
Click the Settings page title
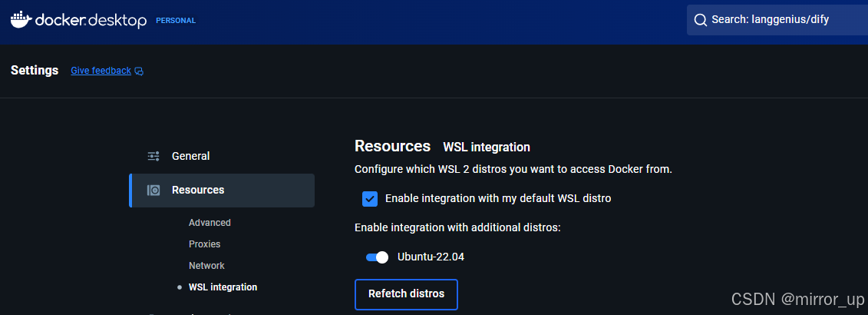[35, 71]
